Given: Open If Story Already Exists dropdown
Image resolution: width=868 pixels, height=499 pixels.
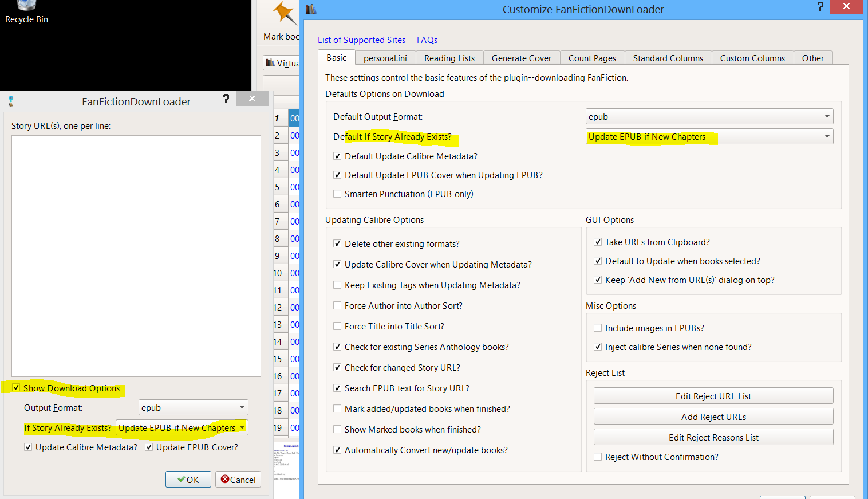Looking at the screenshot, I should pos(182,427).
